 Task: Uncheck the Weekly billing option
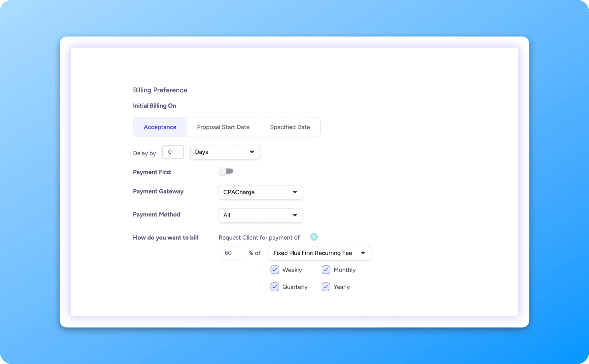[274, 270]
